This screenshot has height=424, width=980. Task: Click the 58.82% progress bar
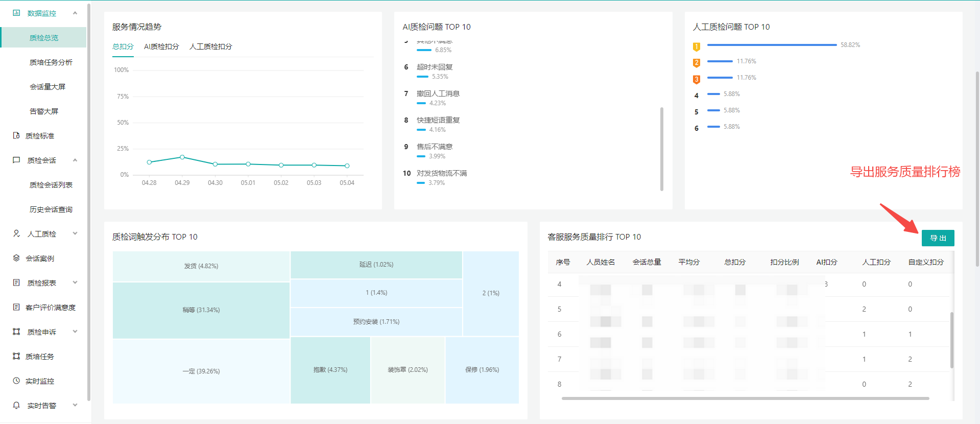click(772, 45)
